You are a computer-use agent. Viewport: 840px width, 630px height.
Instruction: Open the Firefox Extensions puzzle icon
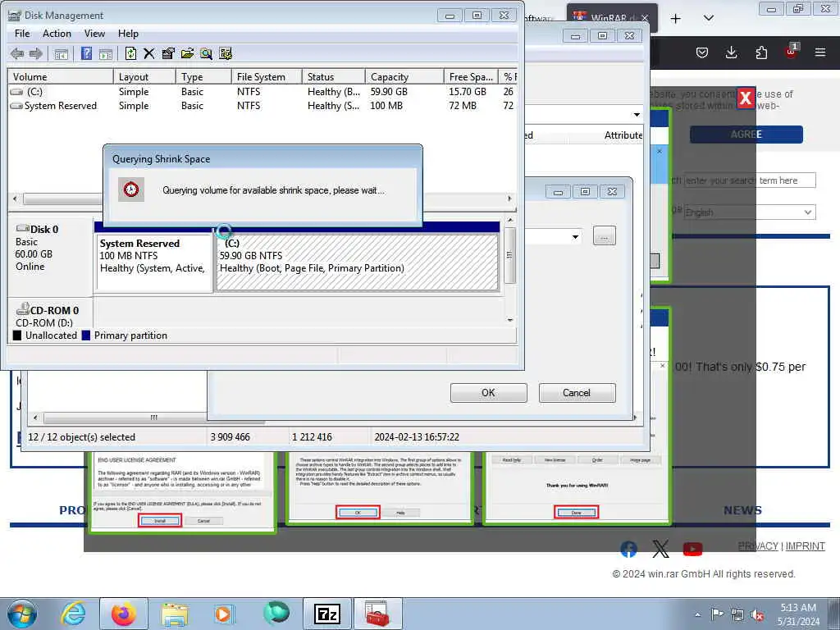[761, 52]
